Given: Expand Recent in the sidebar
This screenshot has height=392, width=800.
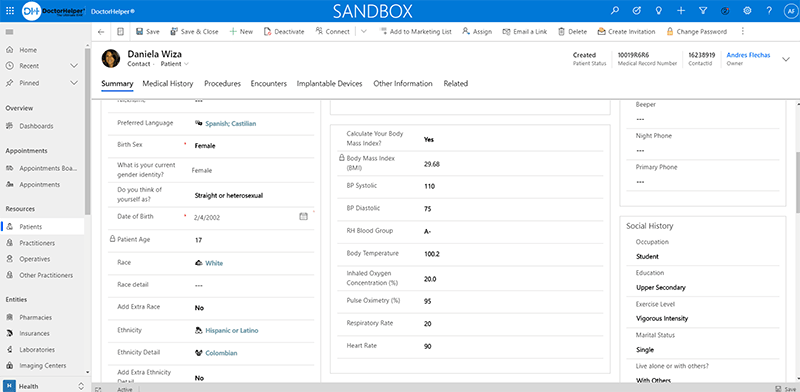Looking at the screenshot, I should click(x=74, y=66).
